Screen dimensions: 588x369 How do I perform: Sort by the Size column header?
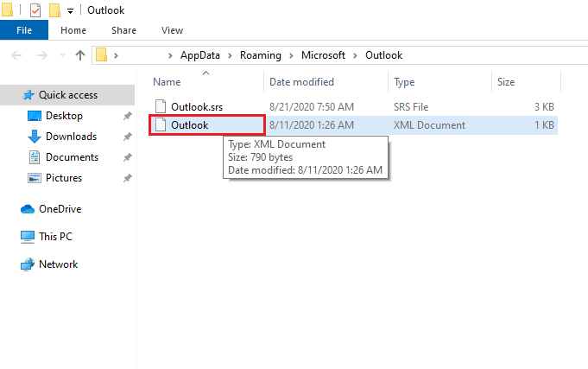(506, 82)
